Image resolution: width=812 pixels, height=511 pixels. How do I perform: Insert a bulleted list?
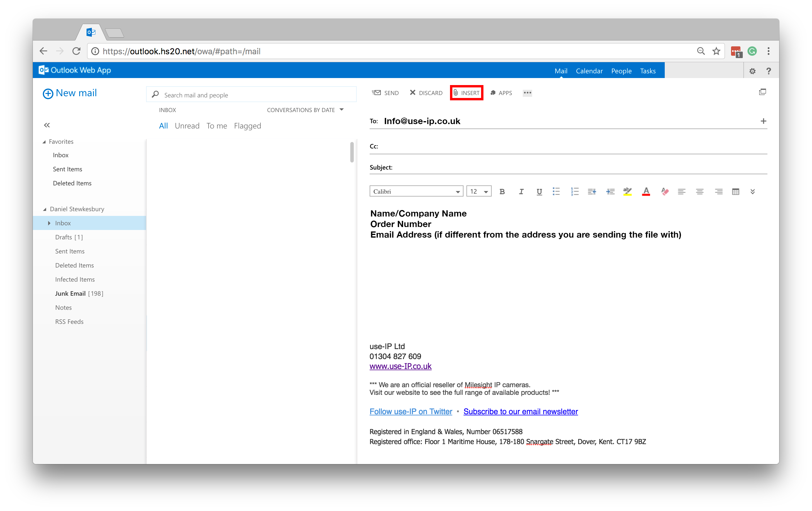pos(556,191)
